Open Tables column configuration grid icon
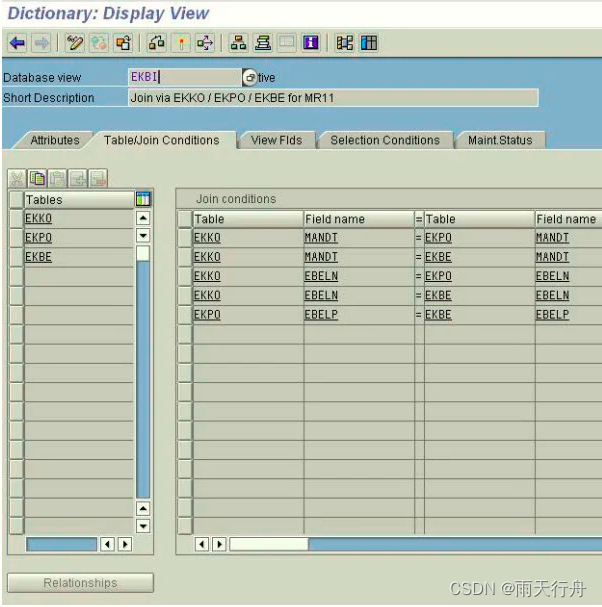This screenshot has height=607, width=602. coord(143,199)
